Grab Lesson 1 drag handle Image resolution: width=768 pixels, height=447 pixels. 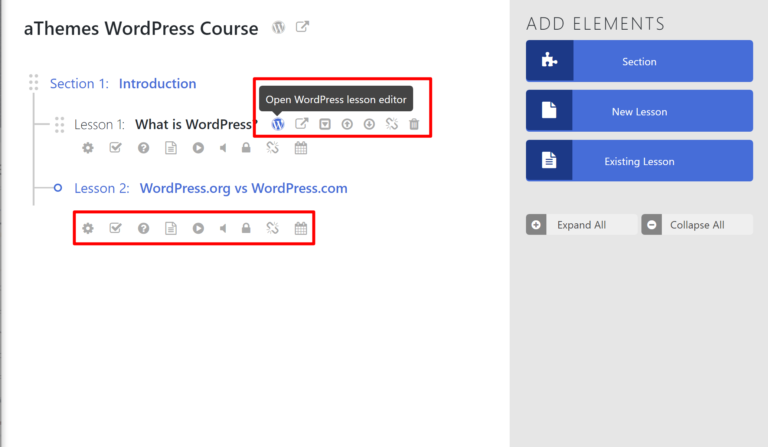(x=59, y=124)
